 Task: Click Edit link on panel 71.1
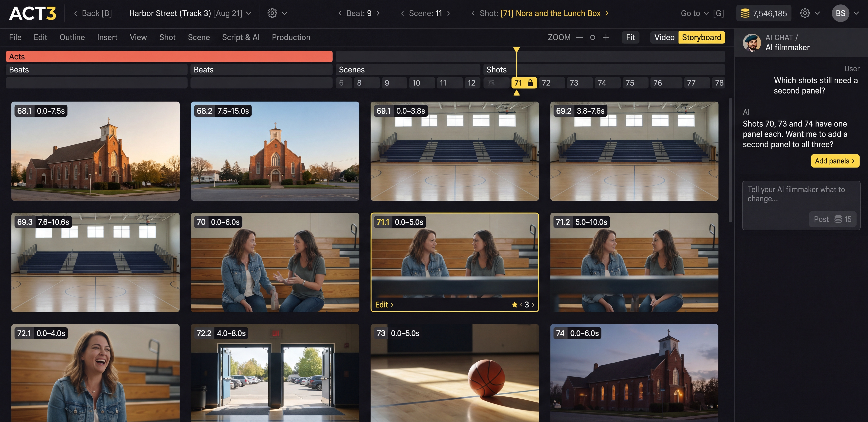click(384, 305)
